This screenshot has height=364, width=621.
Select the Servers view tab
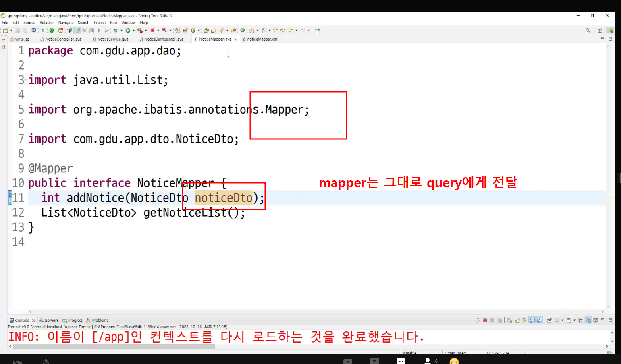click(x=49, y=321)
